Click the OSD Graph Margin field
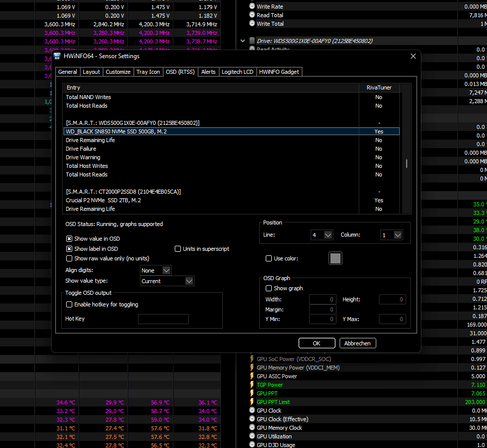This screenshot has height=448, width=487. 323,309
